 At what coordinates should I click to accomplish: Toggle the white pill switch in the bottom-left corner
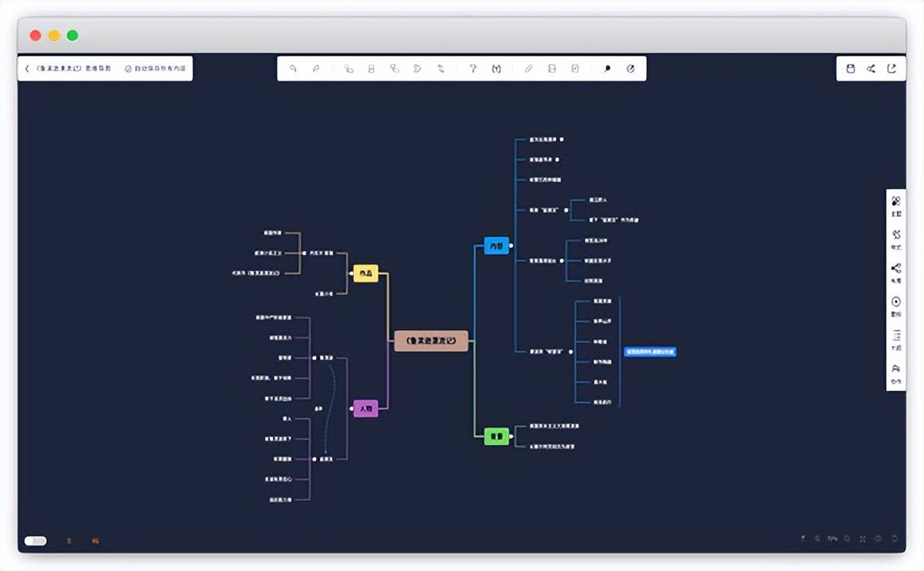[35, 541]
